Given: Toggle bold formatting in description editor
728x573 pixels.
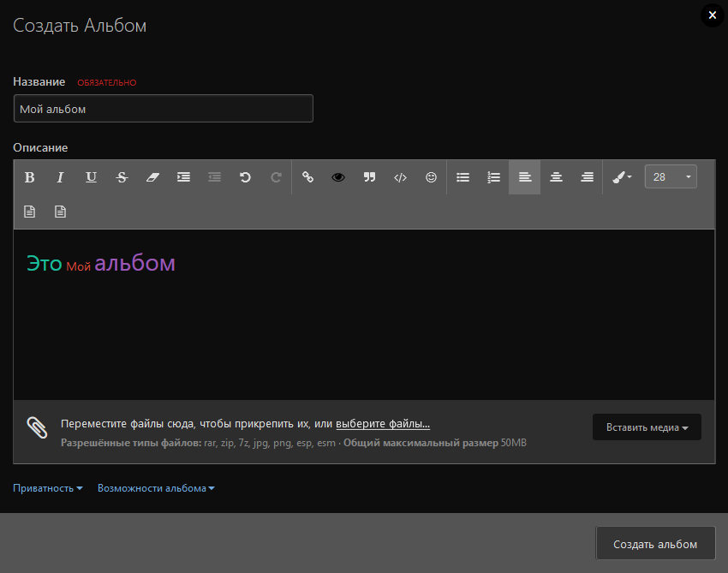Looking at the screenshot, I should click(x=29, y=177).
